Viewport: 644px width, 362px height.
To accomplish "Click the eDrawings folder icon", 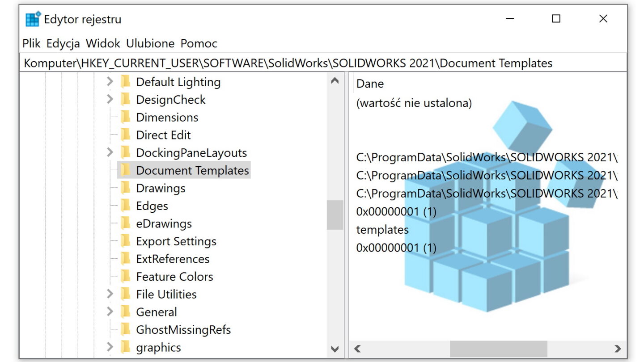I will 125,223.
